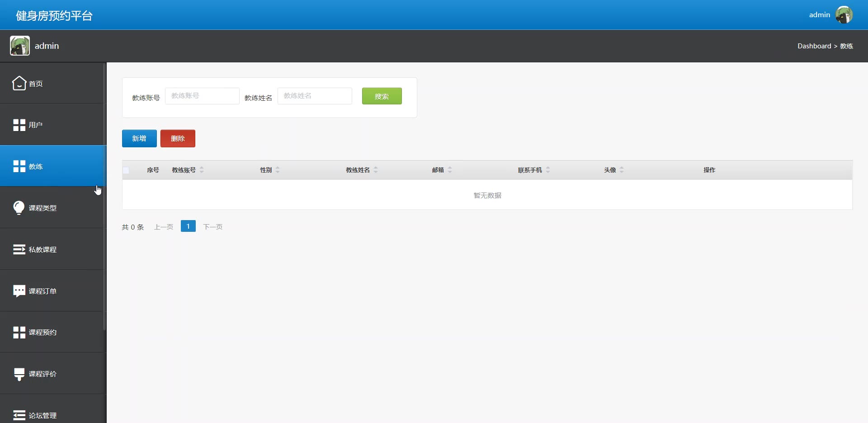Click the green 搜索 search button
Viewport: 868px width, 423px height.
click(382, 96)
